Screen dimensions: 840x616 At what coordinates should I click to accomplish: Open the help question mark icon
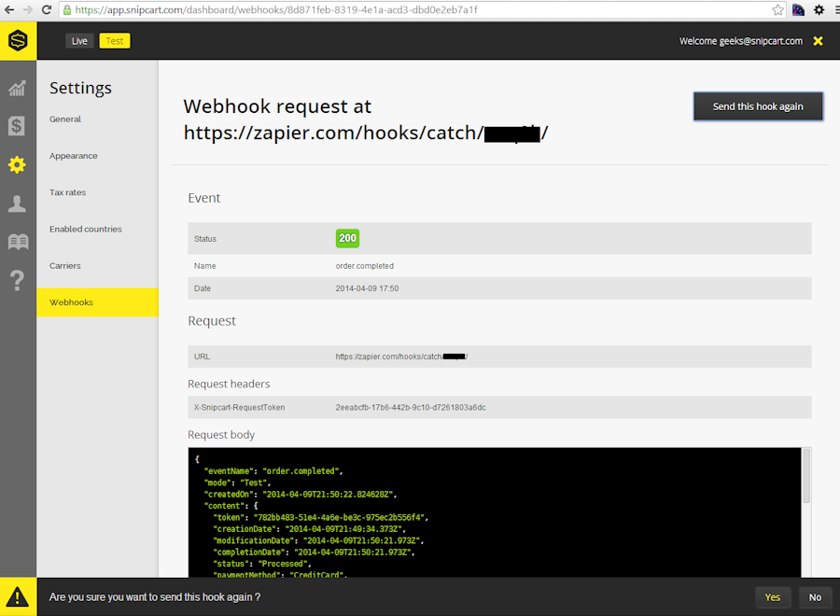(17, 280)
